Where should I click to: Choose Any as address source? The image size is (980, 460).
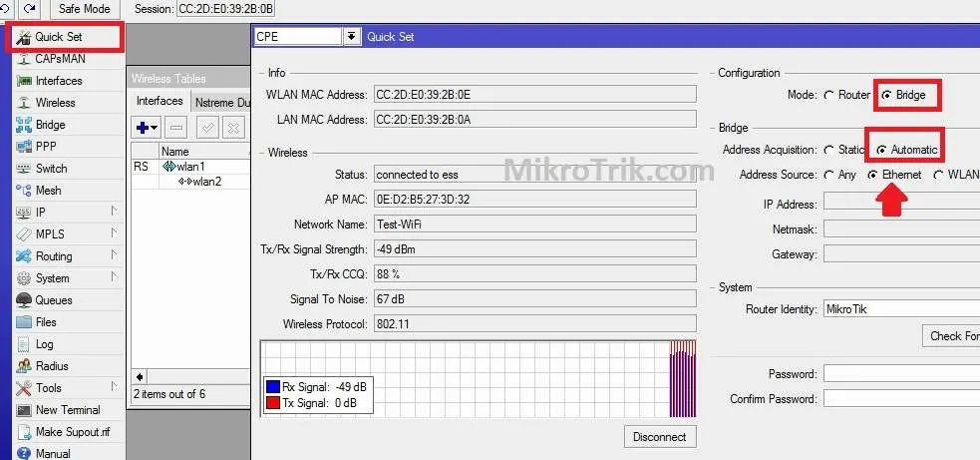coord(829,175)
